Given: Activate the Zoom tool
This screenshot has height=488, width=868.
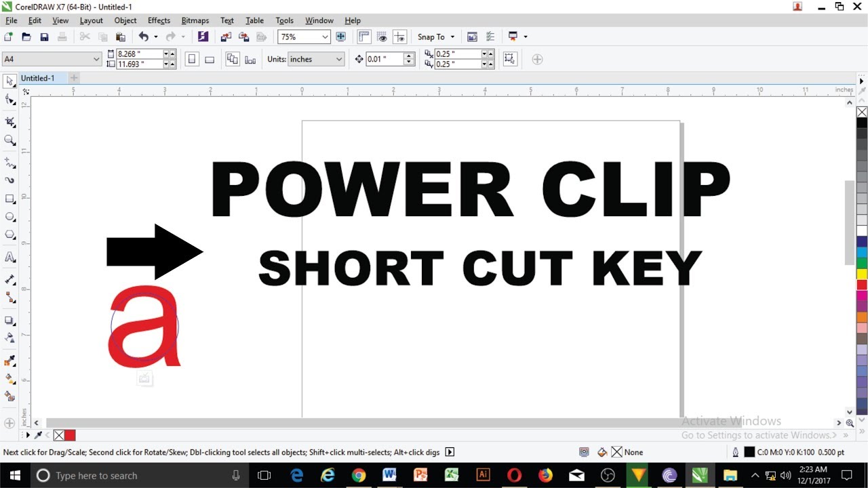Looking at the screenshot, I should [x=9, y=140].
